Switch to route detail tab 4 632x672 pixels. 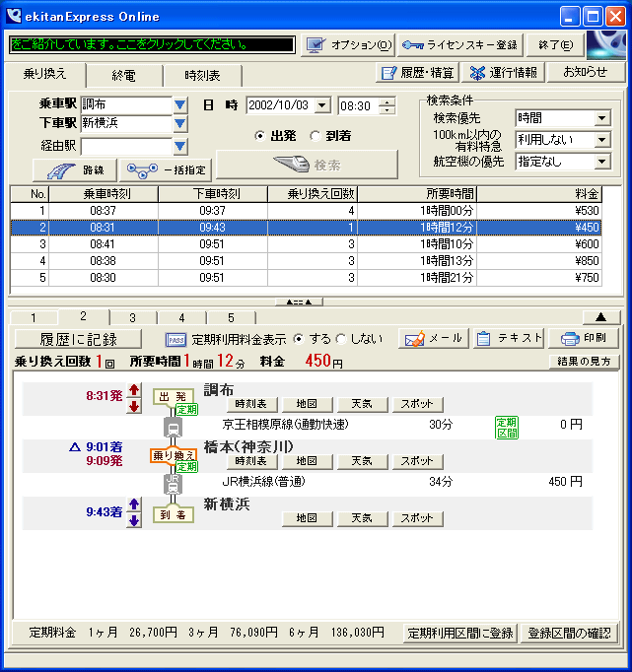tap(182, 318)
